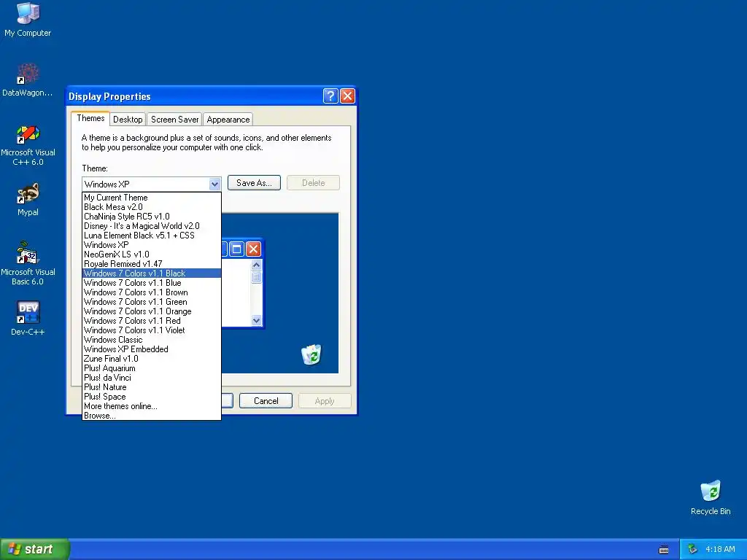Viewport: 747px width, 560px height.
Task: Close the Display Properties dialog
Action: coord(348,96)
